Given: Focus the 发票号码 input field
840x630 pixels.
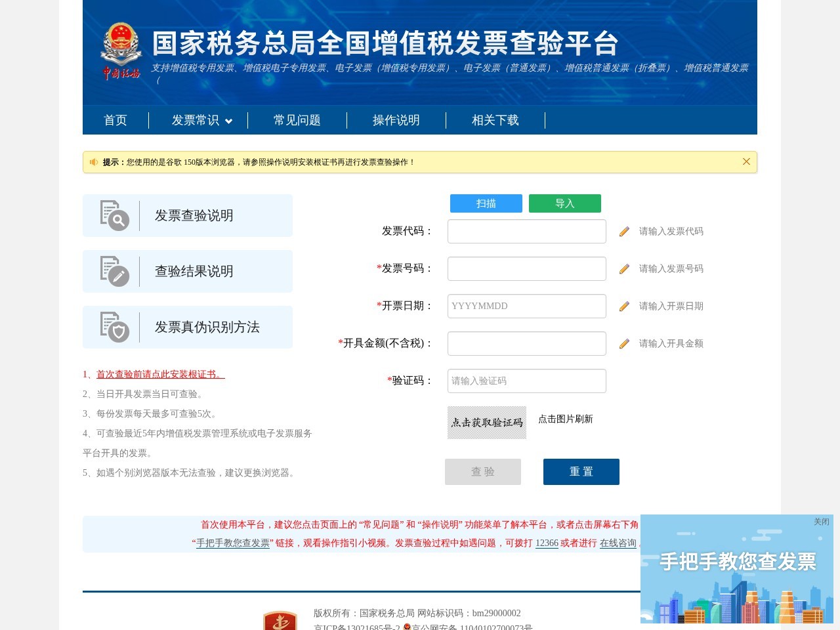Looking at the screenshot, I should 527,268.
